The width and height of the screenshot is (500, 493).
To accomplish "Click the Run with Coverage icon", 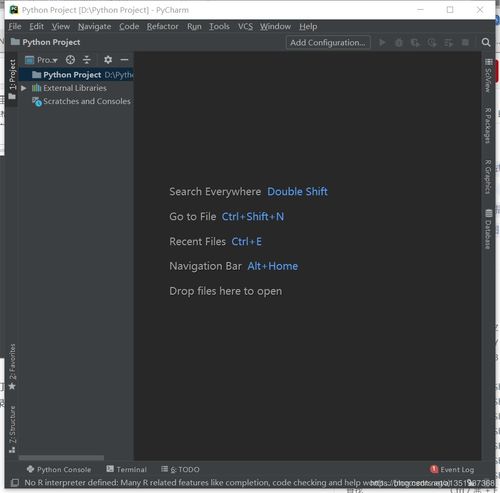I will coord(415,43).
